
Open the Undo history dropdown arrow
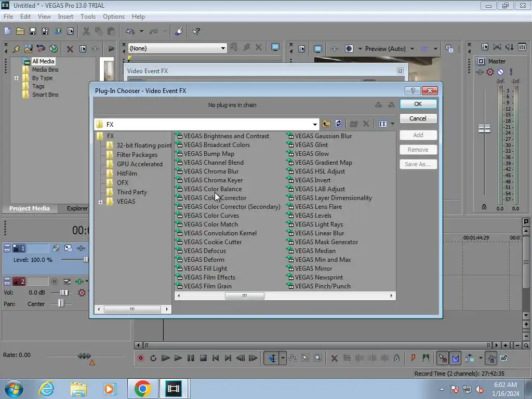pyautogui.click(x=141, y=31)
